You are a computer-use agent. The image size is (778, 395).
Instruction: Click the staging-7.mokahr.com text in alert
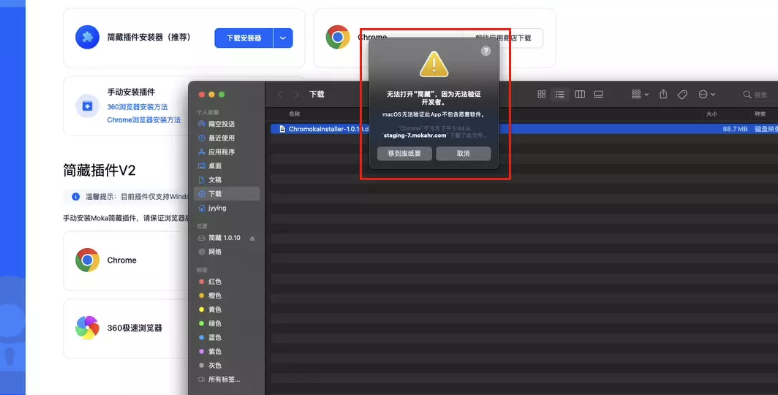tap(415, 135)
